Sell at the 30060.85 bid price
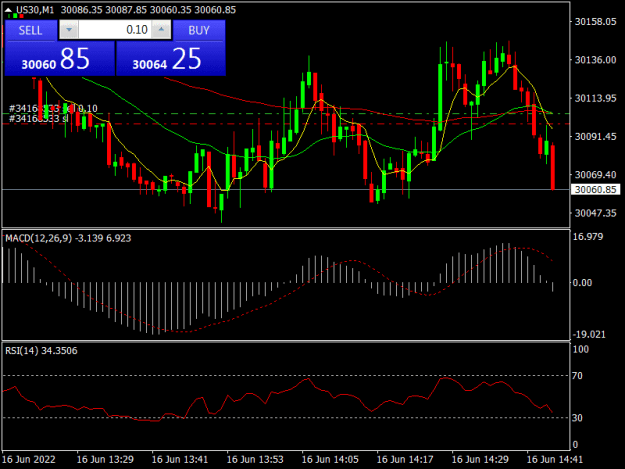The image size is (625, 469). click(x=59, y=59)
